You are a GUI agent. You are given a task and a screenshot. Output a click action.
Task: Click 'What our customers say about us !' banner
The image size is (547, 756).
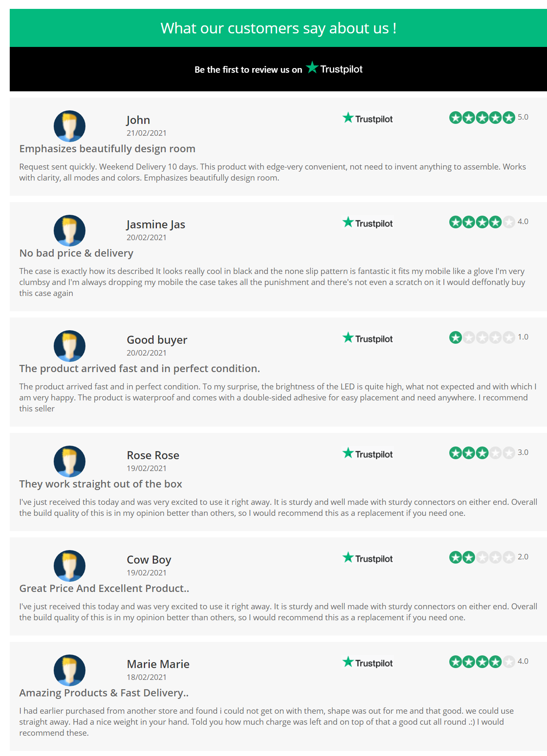(x=278, y=28)
